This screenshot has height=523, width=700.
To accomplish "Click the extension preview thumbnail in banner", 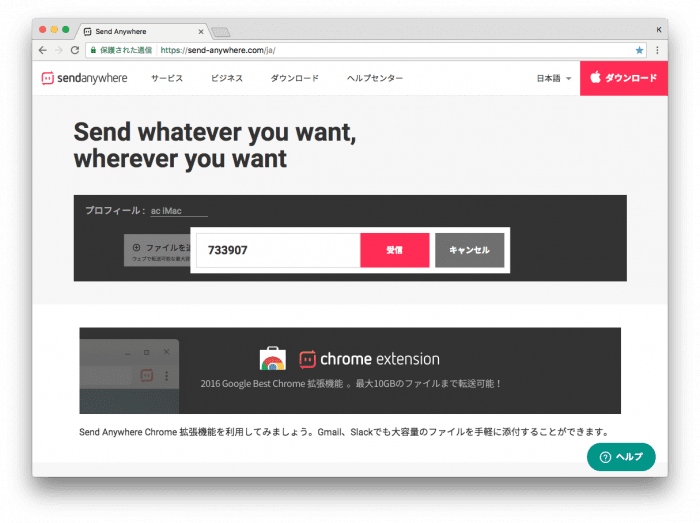I will [x=129, y=376].
